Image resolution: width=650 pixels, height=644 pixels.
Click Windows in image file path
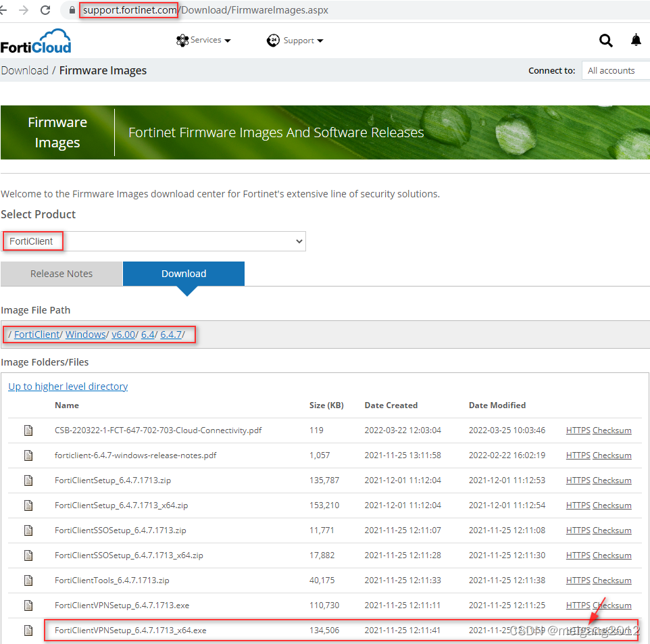[85, 335]
